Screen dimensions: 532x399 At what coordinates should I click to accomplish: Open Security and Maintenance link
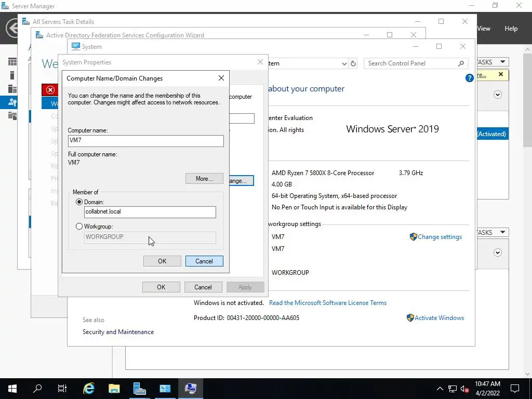point(118,332)
